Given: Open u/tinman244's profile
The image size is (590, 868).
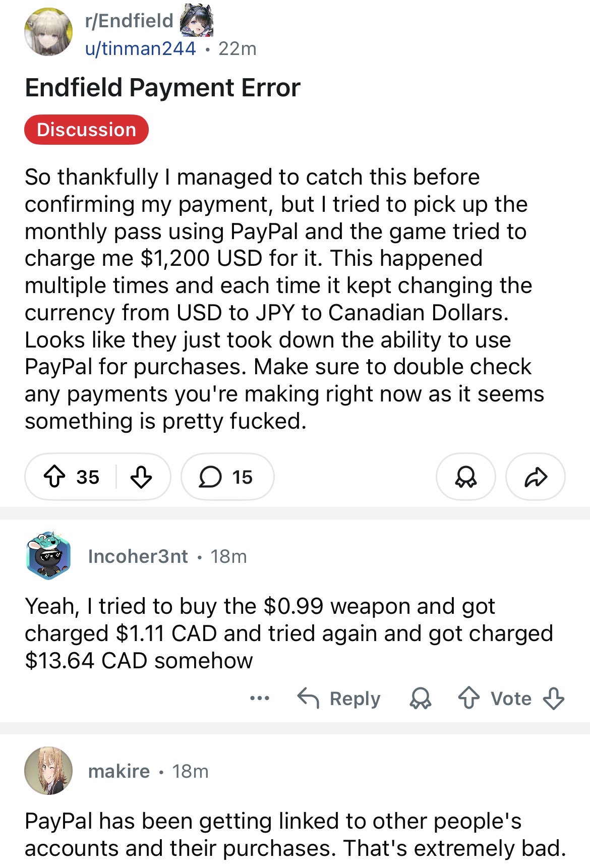Looking at the screenshot, I should pos(140,48).
